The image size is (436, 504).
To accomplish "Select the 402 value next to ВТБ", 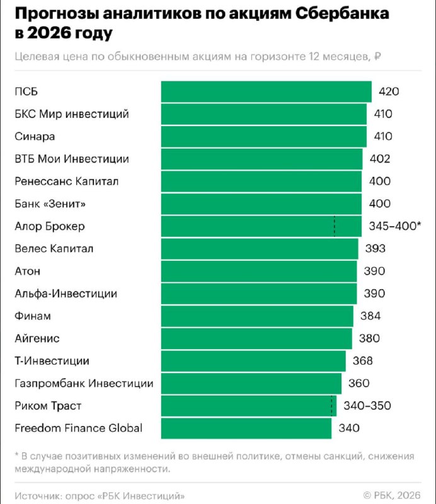I will [381, 159].
